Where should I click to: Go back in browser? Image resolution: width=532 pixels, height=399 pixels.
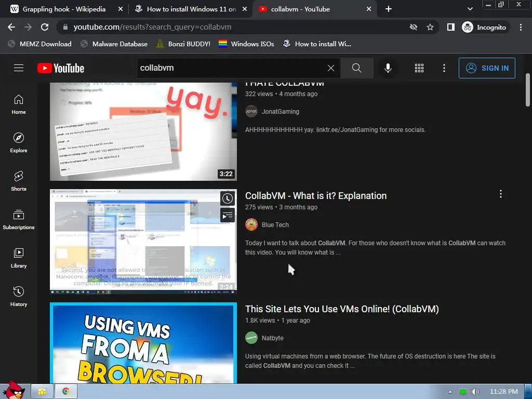(11, 27)
